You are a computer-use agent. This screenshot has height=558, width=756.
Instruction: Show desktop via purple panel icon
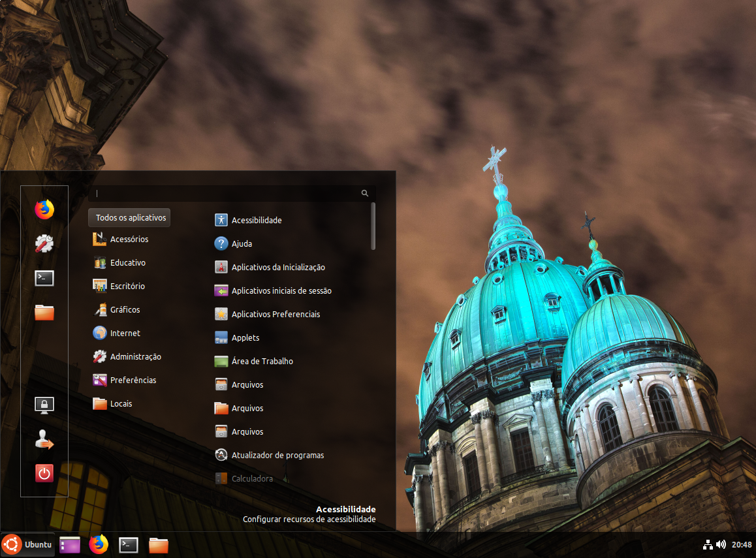(69, 545)
